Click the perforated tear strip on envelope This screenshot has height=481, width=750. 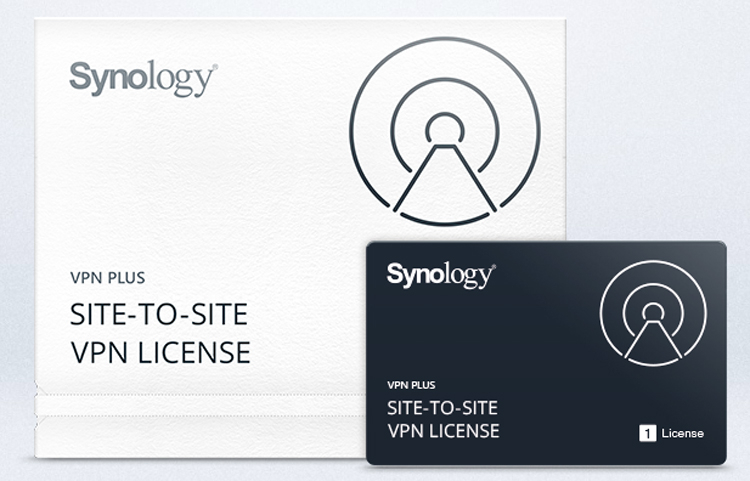point(201,405)
